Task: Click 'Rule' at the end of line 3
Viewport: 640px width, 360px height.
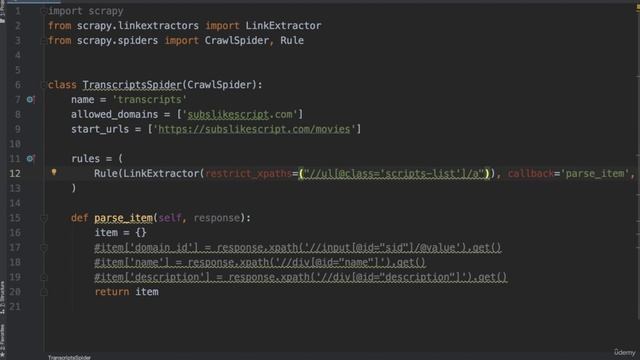Action: [x=292, y=40]
